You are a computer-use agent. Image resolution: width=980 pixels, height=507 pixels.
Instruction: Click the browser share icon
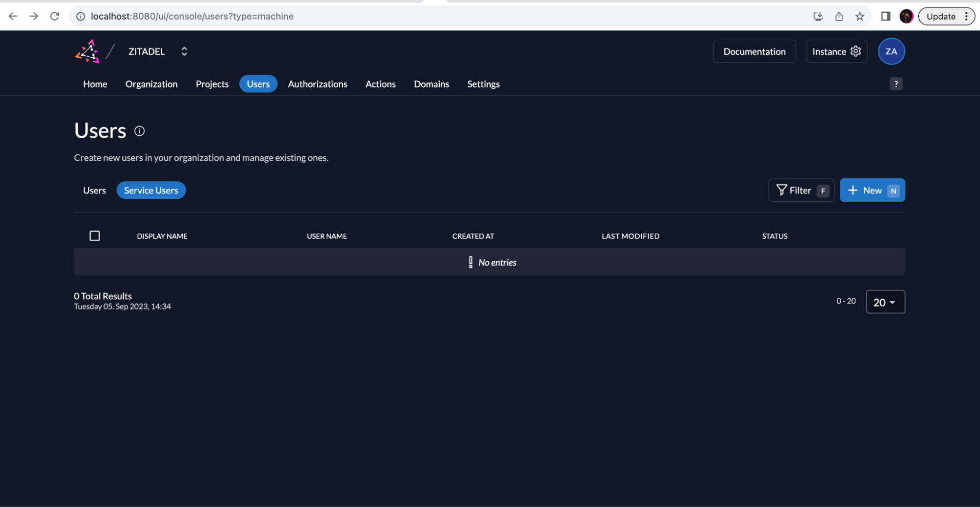839,16
